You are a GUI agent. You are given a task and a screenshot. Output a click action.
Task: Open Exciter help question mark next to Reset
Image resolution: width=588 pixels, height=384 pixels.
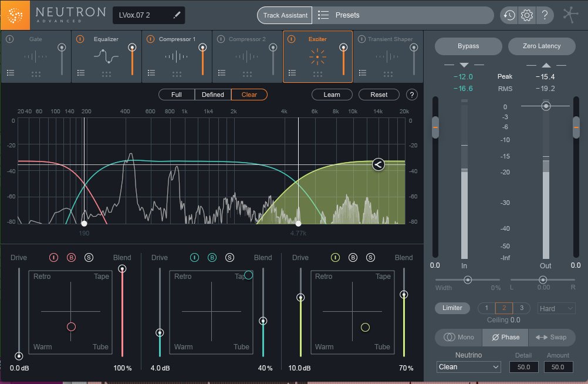coord(412,95)
